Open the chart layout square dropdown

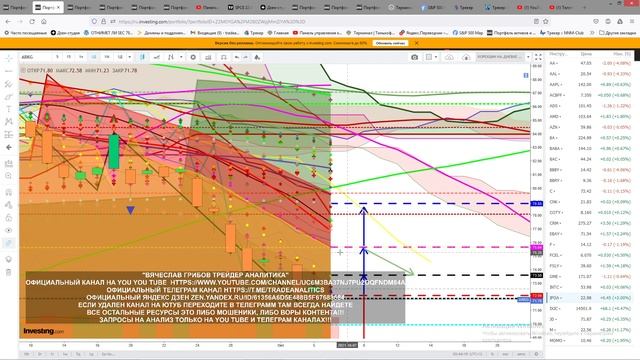[431, 57]
